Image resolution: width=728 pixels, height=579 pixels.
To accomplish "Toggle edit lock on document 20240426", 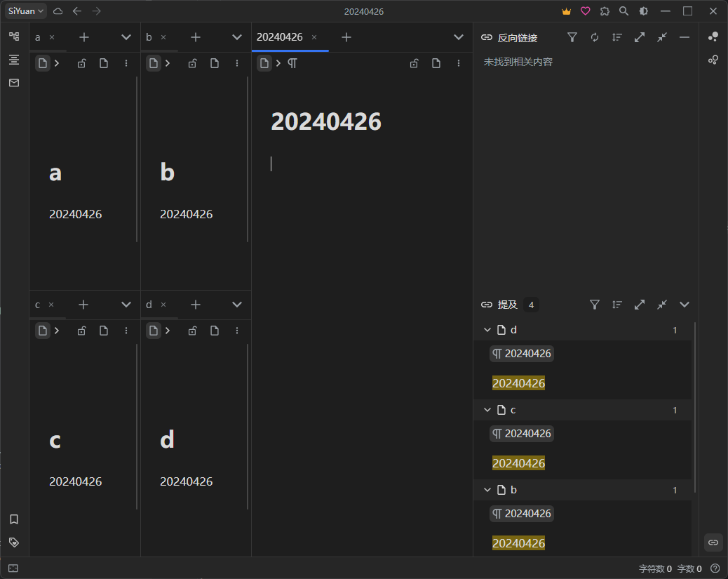I will (x=414, y=63).
